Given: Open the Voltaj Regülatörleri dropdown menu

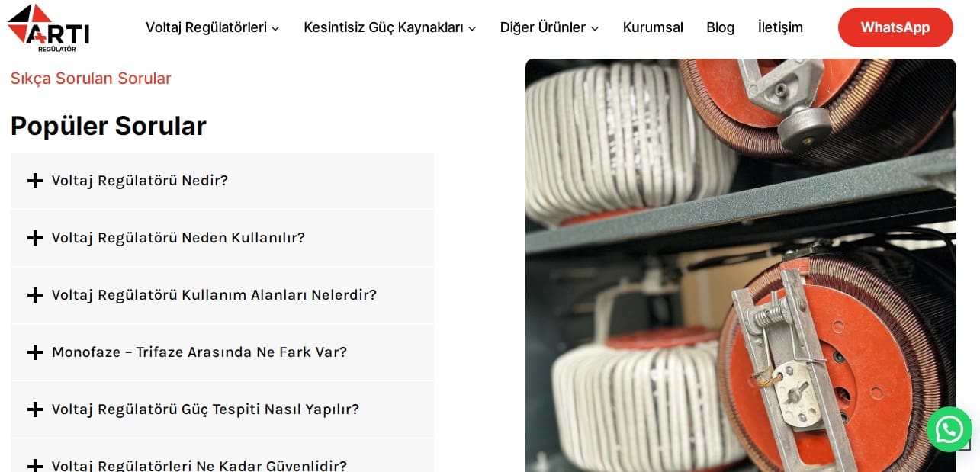Looking at the screenshot, I should (212, 27).
